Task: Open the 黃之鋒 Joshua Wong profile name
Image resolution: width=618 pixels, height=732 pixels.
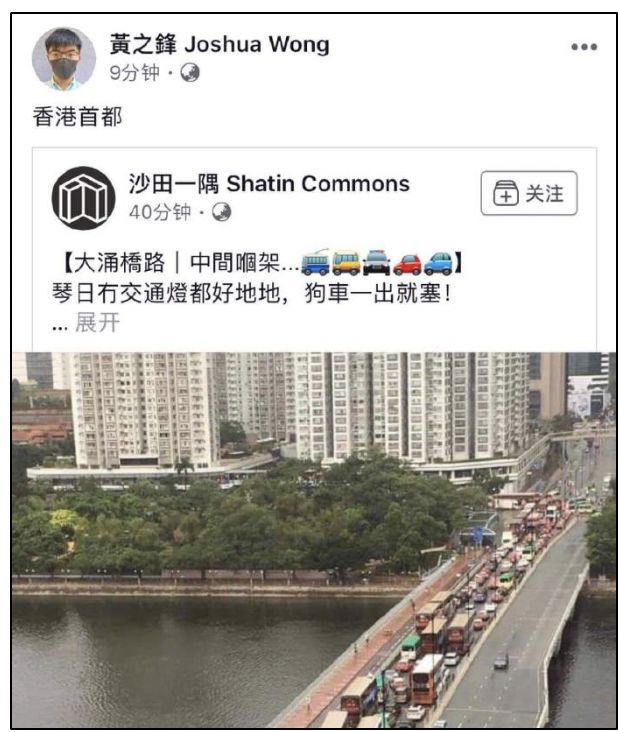Action: point(219,44)
